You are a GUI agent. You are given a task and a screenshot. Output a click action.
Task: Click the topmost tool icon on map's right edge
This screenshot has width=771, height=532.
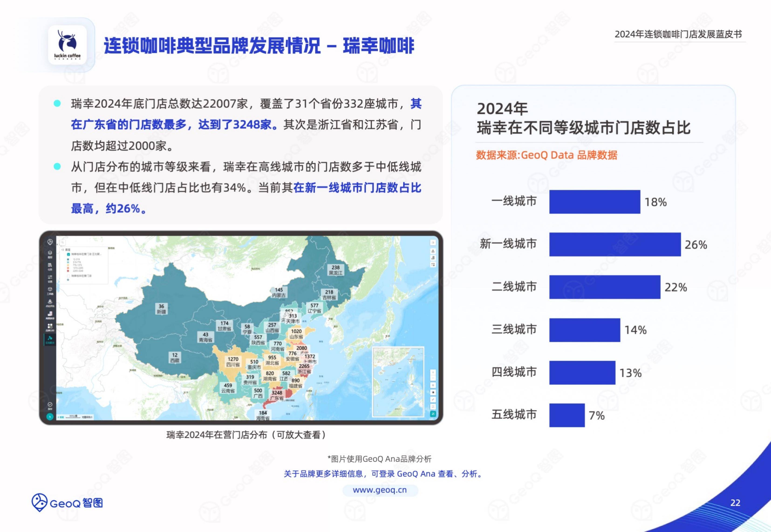point(433,243)
